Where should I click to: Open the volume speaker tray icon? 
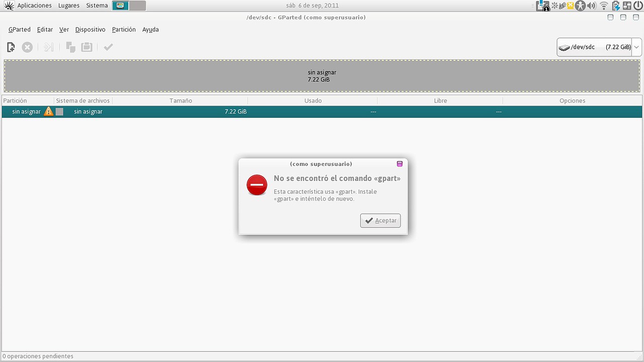592,6
